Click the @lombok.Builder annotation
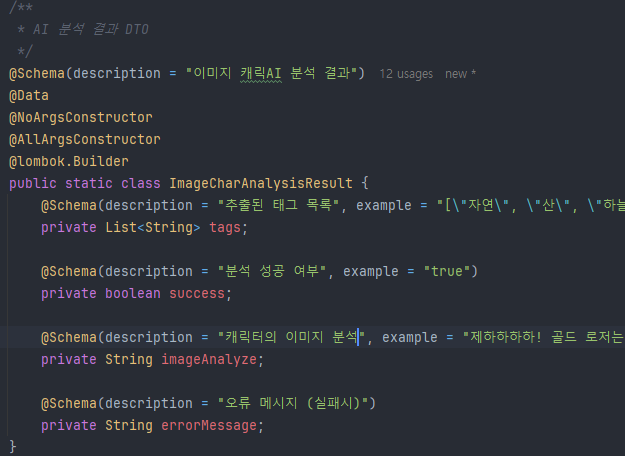The image size is (625, 456). tap(69, 162)
